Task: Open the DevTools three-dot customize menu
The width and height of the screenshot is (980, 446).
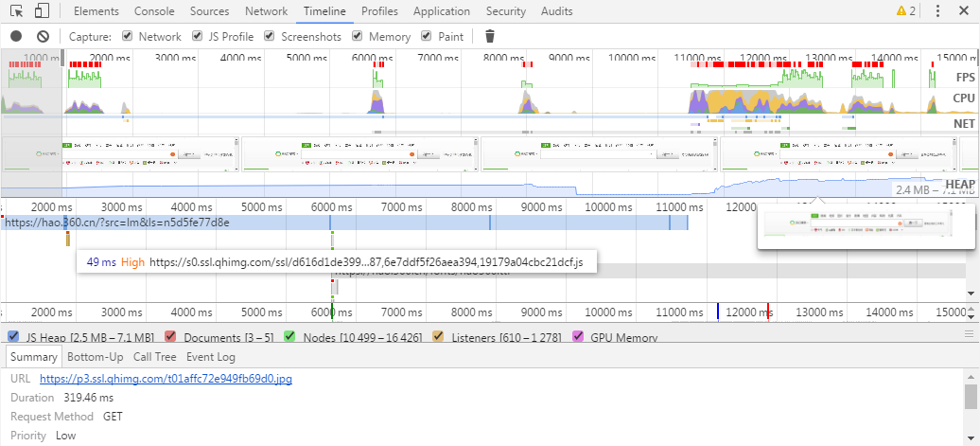Action: tap(936, 11)
